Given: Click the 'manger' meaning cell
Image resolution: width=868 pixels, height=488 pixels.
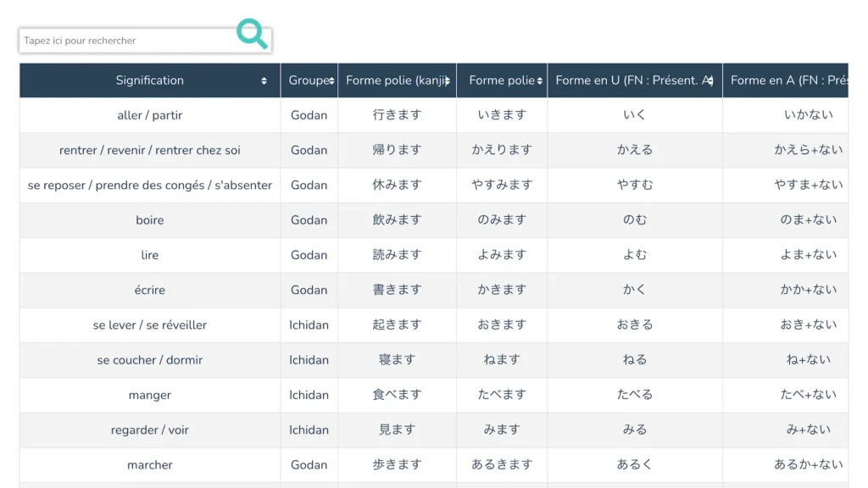Looking at the screenshot, I should [x=149, y=395].
